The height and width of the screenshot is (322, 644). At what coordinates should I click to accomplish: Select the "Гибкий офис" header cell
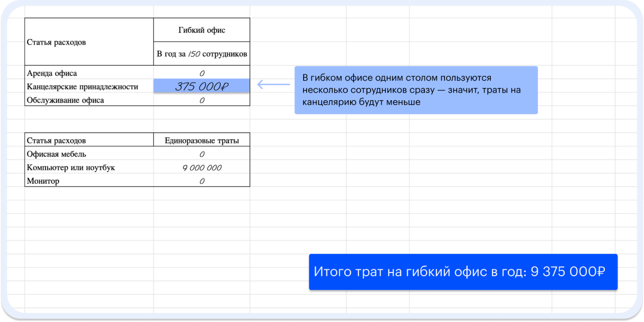(202, 30)
